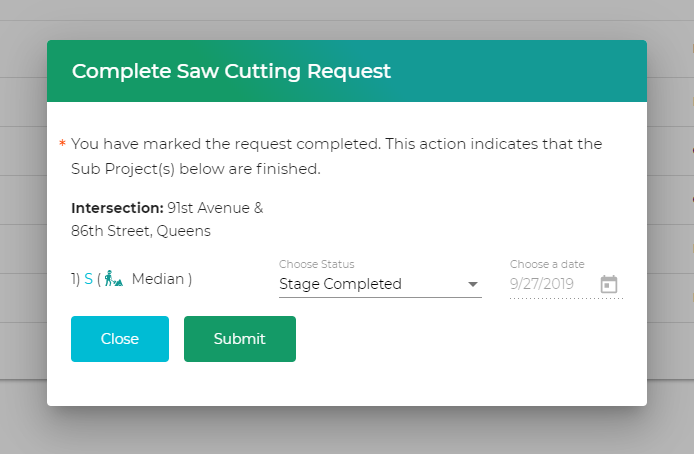
Task: Click the sub project row number 1)
Action: point(76,279)
